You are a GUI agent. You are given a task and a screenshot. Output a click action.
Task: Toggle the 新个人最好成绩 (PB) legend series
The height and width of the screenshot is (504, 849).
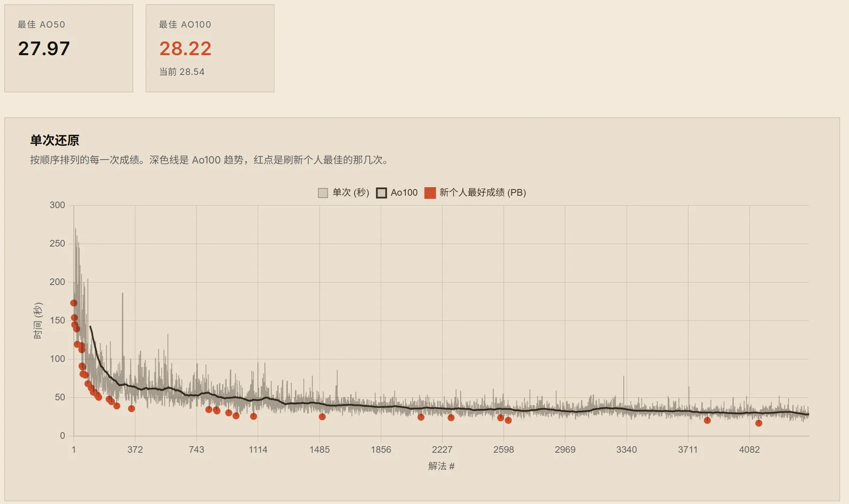[x=475, y=193]
